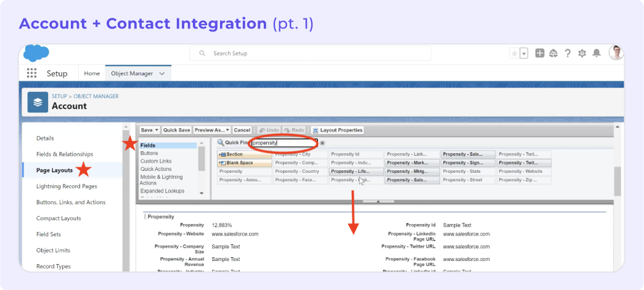
Task: Select the Propensity - State palette field
Action: tap(468, 172)
